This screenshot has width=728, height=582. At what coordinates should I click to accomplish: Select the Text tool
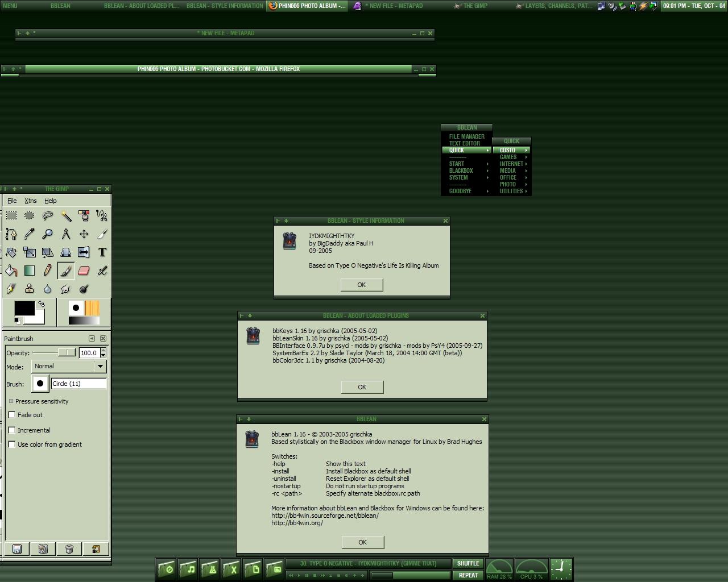coord(102,252)
